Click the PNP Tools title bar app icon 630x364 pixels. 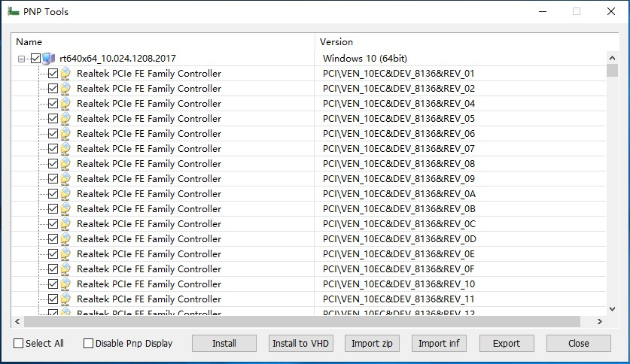click(x=14, y=11)
